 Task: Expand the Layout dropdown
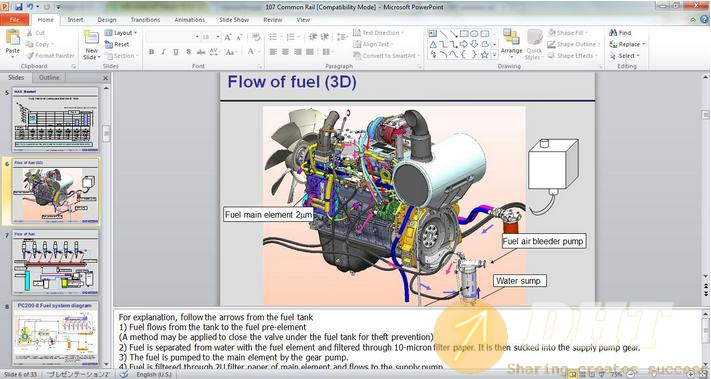[x=121, y=33]
